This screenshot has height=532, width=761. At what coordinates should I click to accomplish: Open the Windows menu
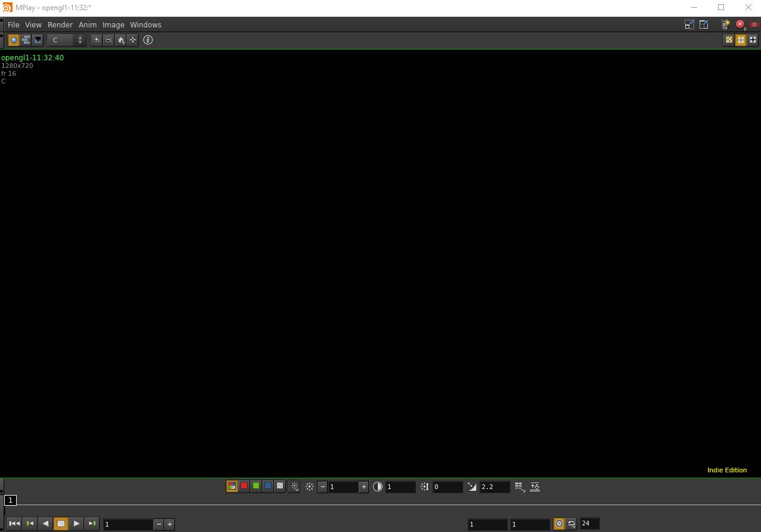pos(146,24)
